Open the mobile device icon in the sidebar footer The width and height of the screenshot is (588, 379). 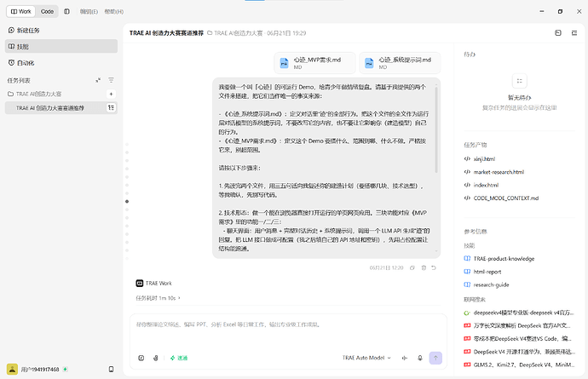coord(111,370)
